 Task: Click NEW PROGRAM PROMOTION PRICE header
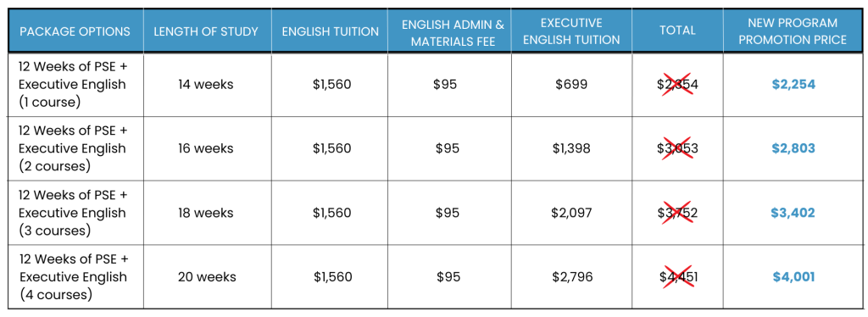click(793, 31)
